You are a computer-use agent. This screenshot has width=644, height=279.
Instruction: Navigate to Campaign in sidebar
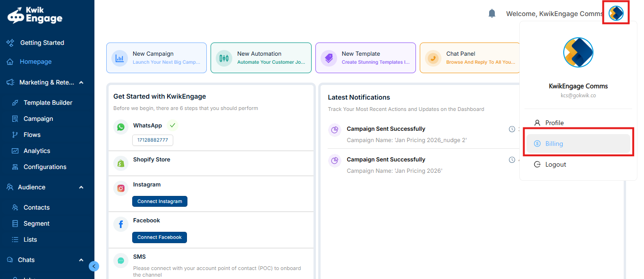pos(38,119)
